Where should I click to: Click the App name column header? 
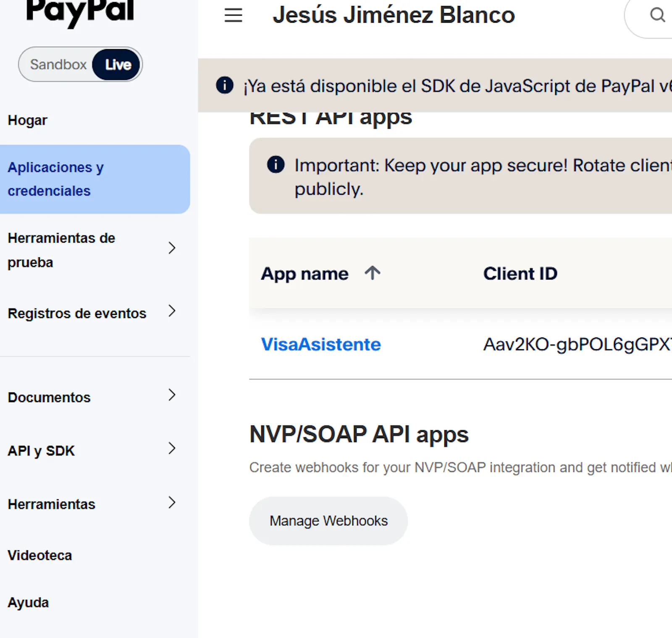pyautogui.click(x=304, y=274)
